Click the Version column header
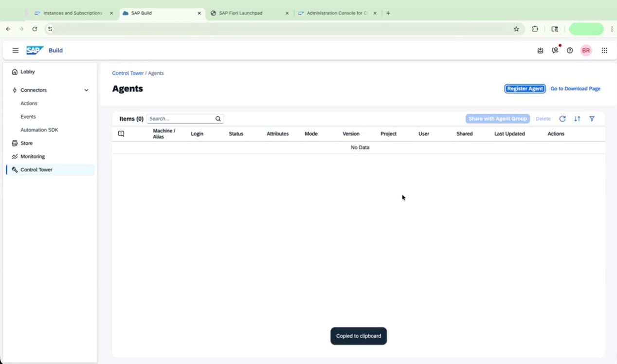617x364 pixels. [351, 134]
